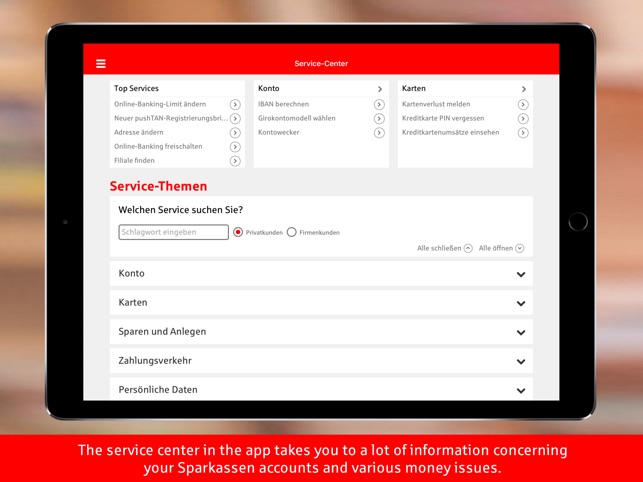Viewport: 643px width, 482px height.
Task: Click arrow icon next to Kartenverlust melden
Action: tap(523, 105)
